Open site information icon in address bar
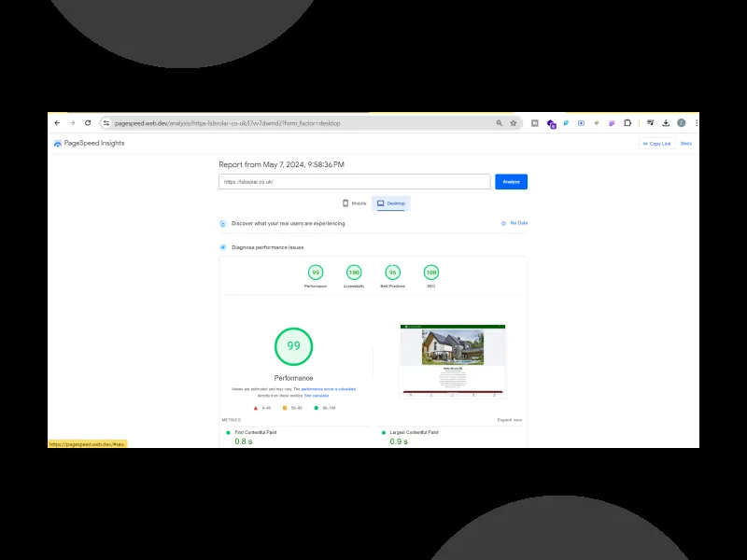747x560 pixels. coord(106,123)
